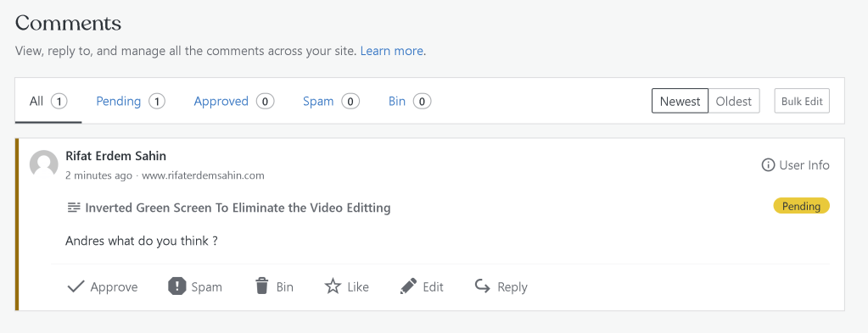Click the Approve checkmark icon
The height and width of the screenshot is (333, 868).
[76, 286]
